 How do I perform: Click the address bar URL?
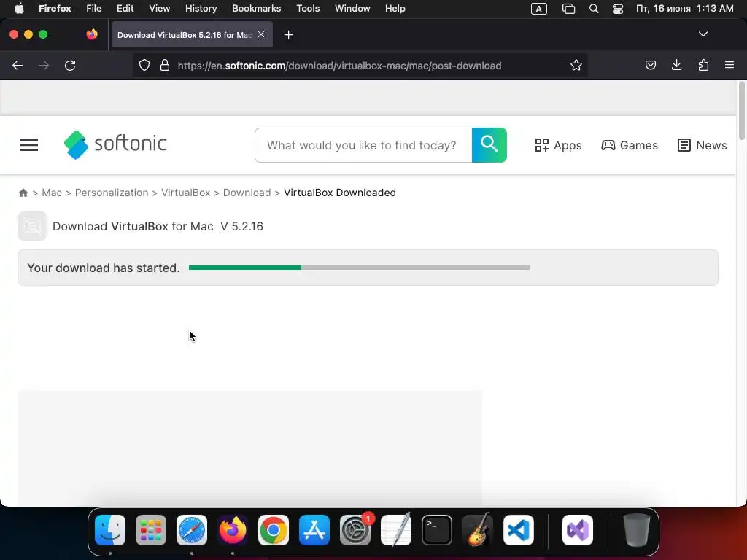click(339, 66)
